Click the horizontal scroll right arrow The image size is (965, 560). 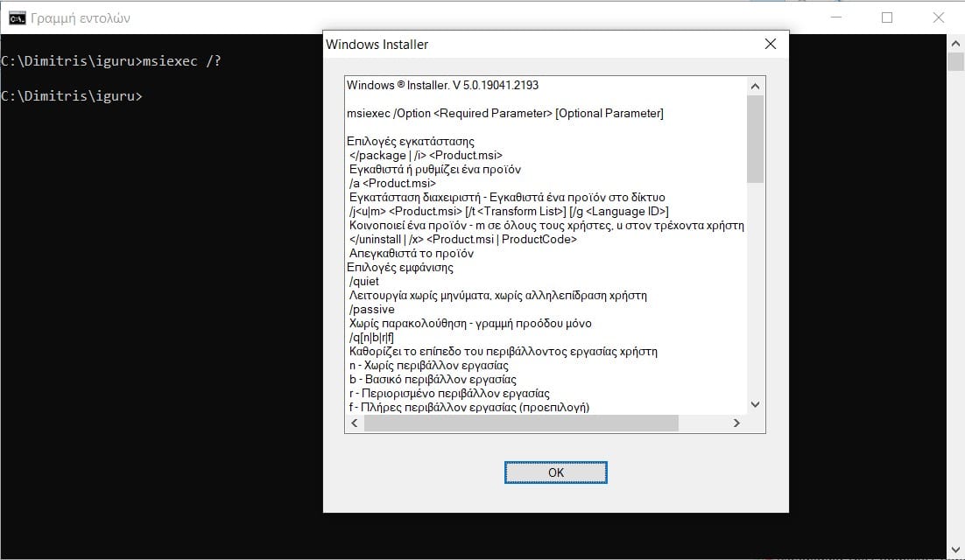pos(736,423)
